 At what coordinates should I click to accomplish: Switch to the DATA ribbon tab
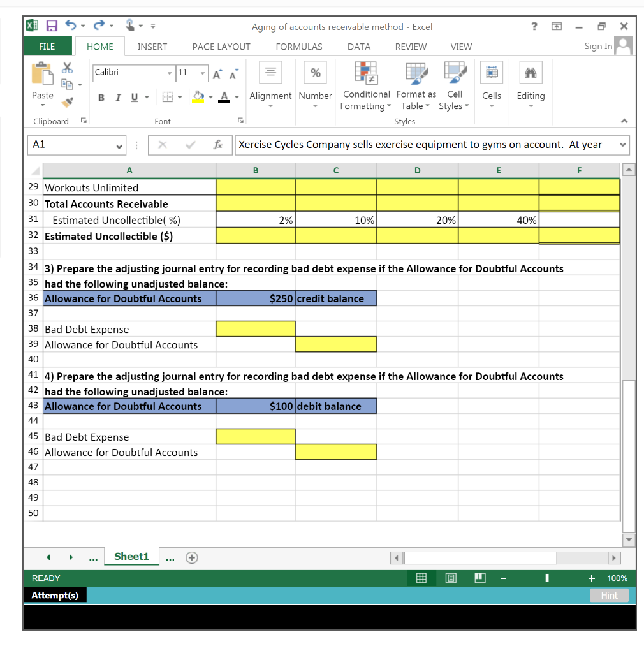358,47
